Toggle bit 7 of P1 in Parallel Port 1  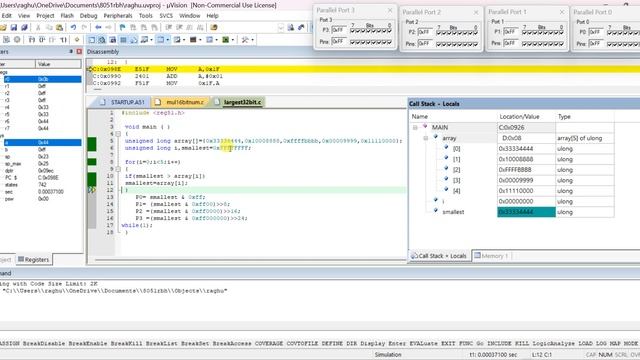pyautogui.click(x=524, y=32)
